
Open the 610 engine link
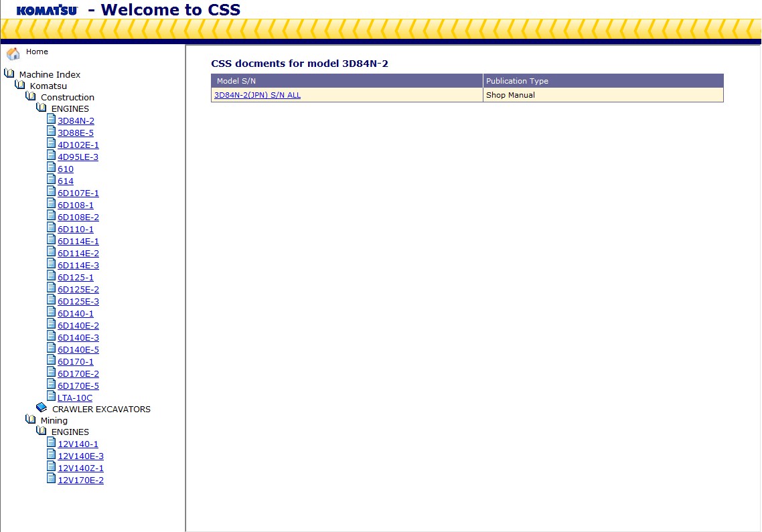[66, 169]
